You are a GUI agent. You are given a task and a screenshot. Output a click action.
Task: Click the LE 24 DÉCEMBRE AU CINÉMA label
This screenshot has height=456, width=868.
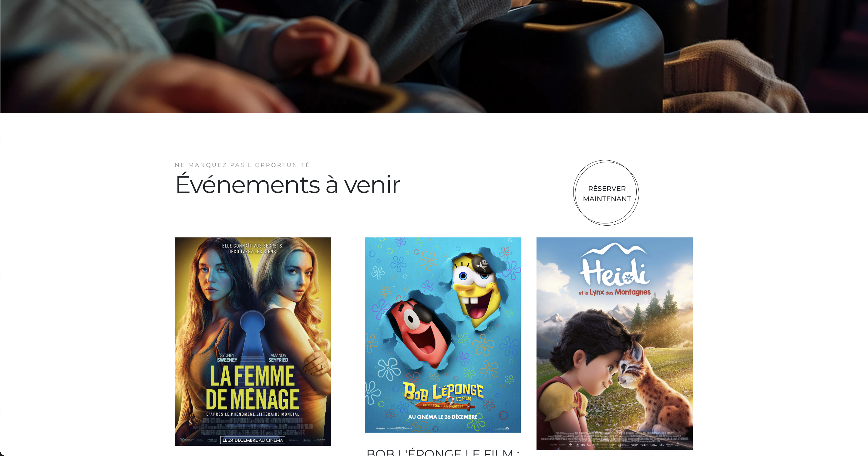(253, 440)
